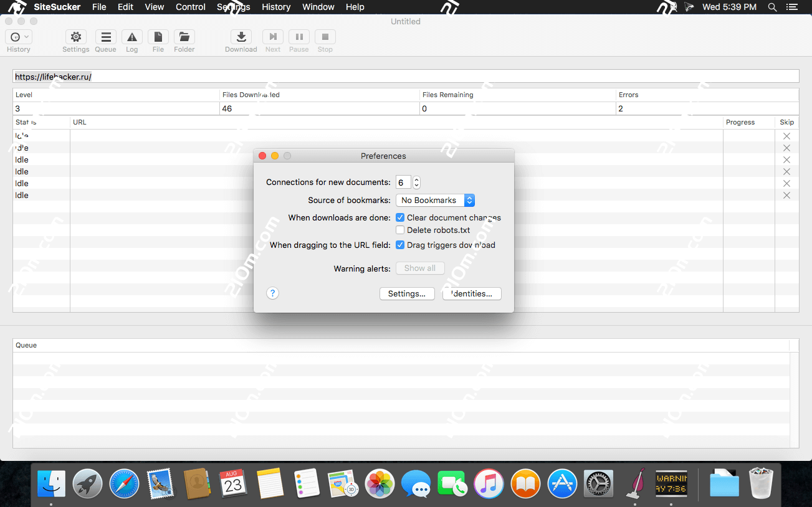Launch Safari from the Dock
812x507 pixels.
tap(125, 483)
